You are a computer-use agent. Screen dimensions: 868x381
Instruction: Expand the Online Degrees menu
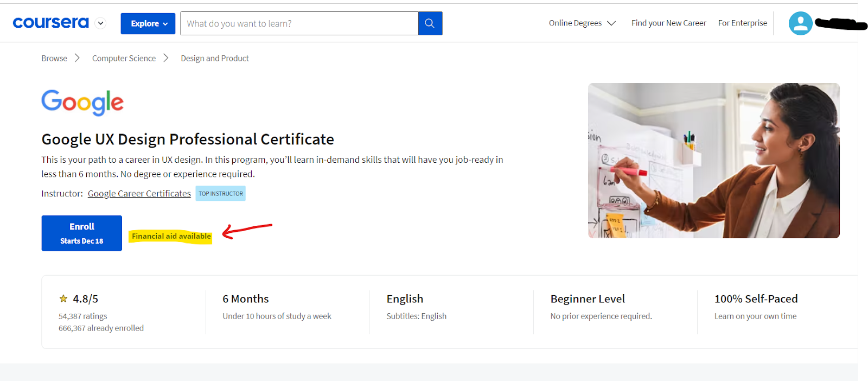[582, 23]
